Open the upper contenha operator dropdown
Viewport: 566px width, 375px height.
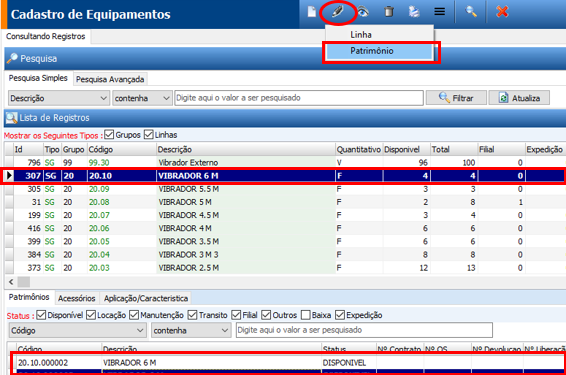(x=142, y=98)
